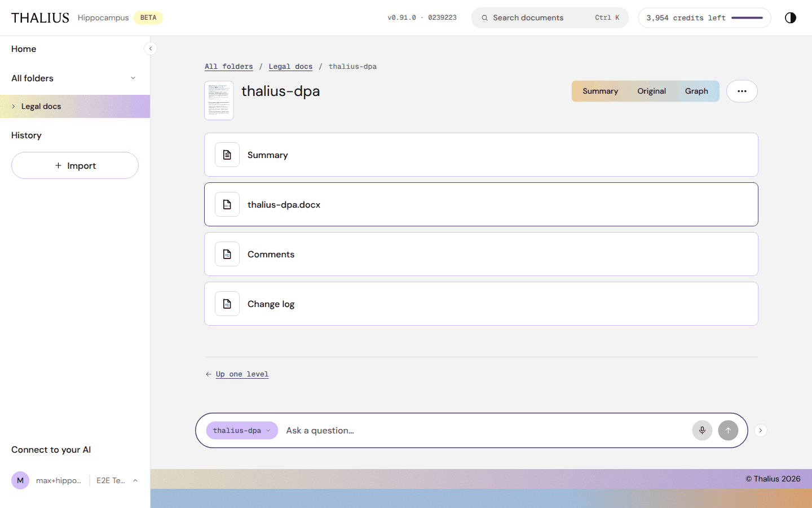This screenshot has height=508, width=812.
Task: Open the thalius-dpa document thumbnail
Action: pyautogui.click(x=219, y=100)
